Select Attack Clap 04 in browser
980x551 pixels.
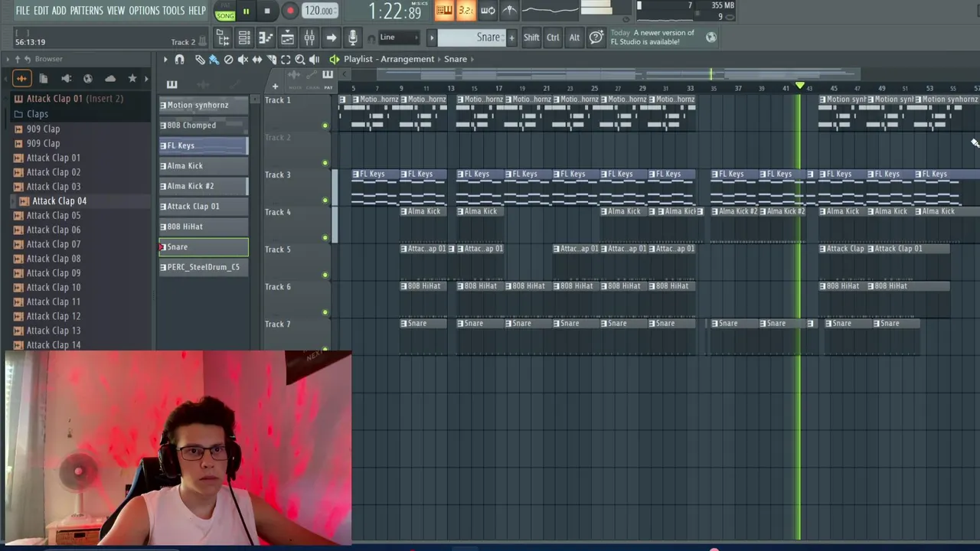tap(60, 201)
